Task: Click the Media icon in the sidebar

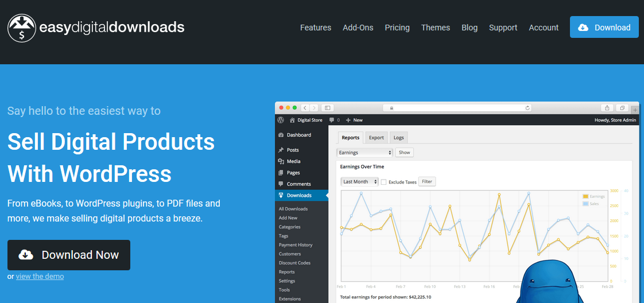Action: point(281,161)
